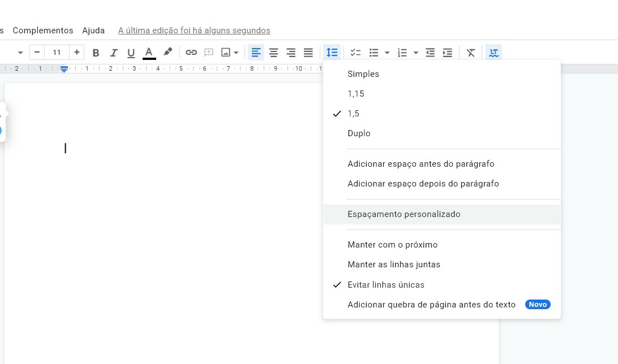Decrease the indent

[430, 53]
